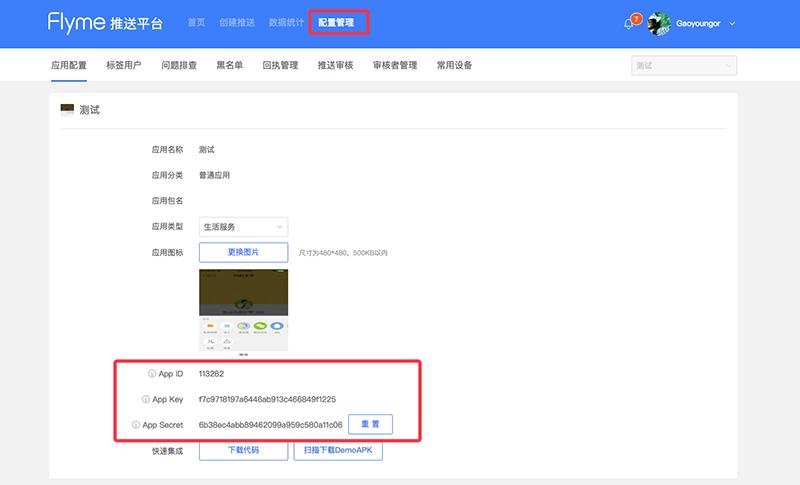
Task: Open 数据统计 in top navigation
Action: (285, 22)
